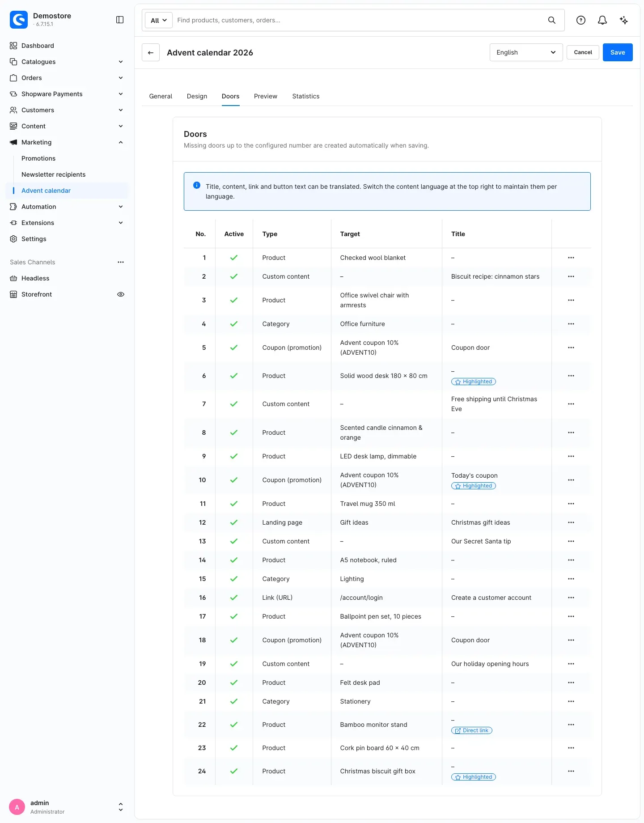Click the Save button
Viewport: 644px width, 823px height.
(x=618, y=52)
